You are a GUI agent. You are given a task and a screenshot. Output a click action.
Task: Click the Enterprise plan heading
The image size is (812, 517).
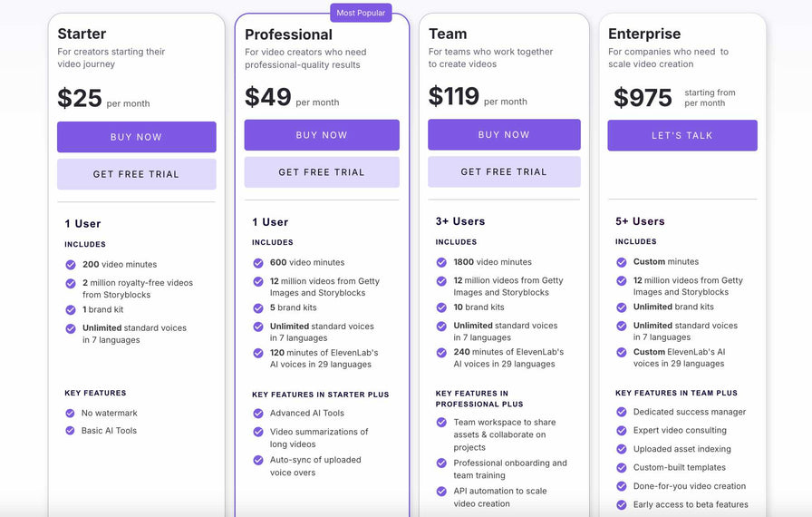point(644,34)
